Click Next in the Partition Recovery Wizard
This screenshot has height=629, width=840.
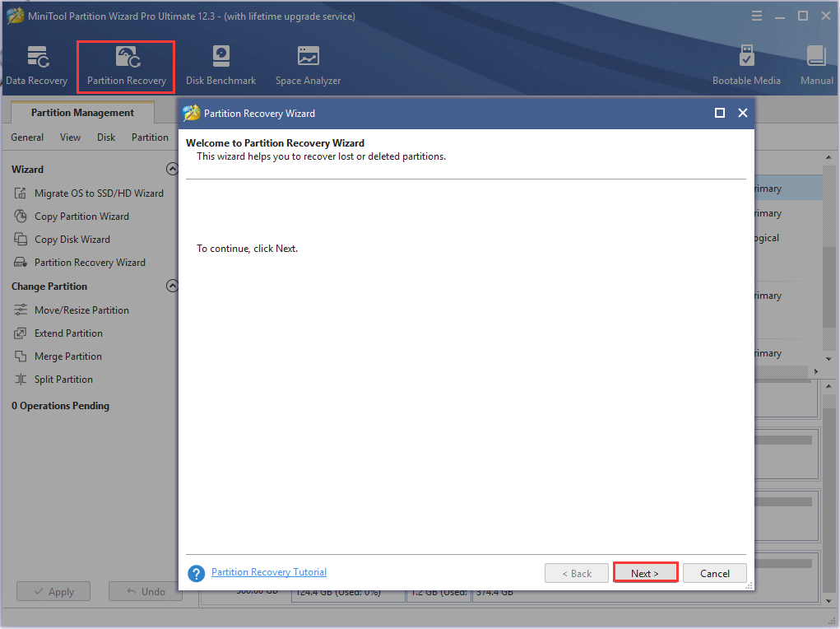click(x=645, y=572)
